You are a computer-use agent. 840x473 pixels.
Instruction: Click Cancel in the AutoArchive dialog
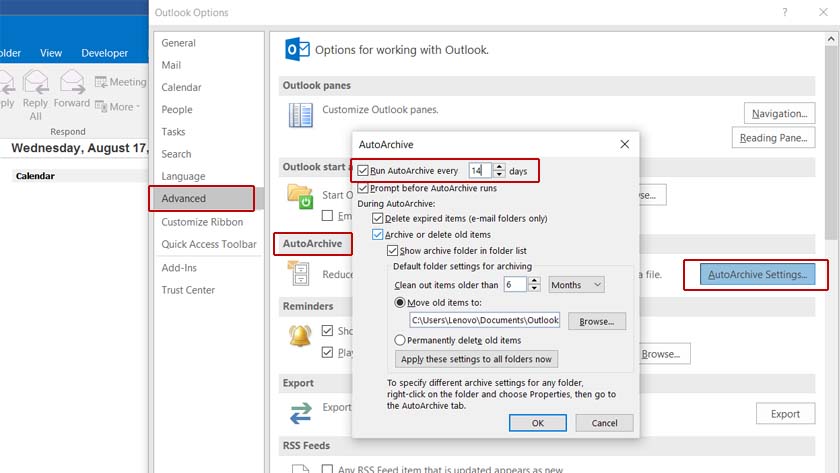pyautogui.click(x=604, y=423)
